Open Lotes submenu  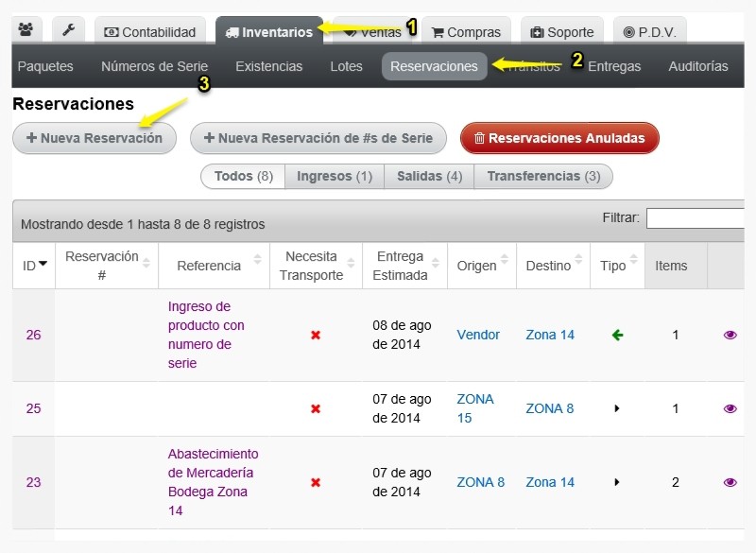[x=346, y=66]
